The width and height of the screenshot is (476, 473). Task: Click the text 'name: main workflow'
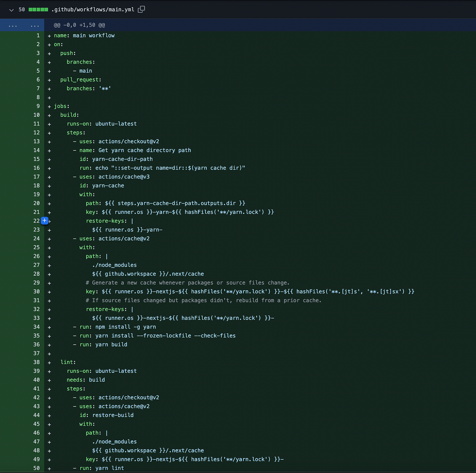pos(84,35)
